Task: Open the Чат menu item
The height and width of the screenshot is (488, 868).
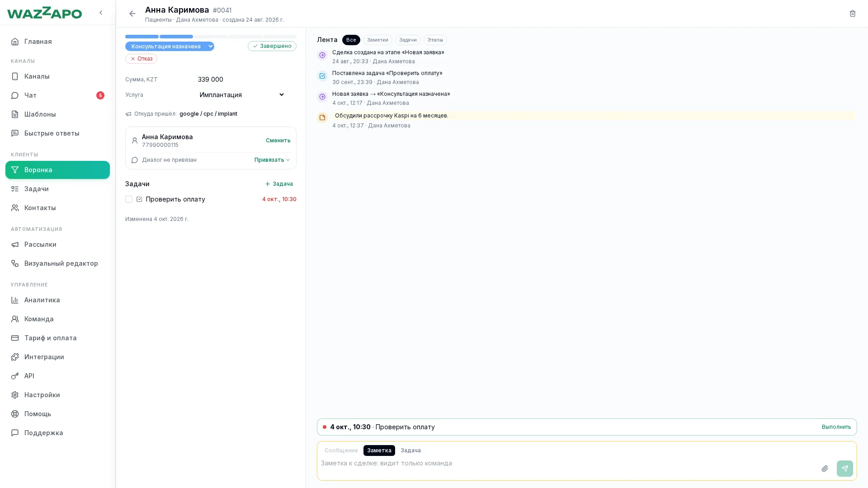Action: point(57,95)
